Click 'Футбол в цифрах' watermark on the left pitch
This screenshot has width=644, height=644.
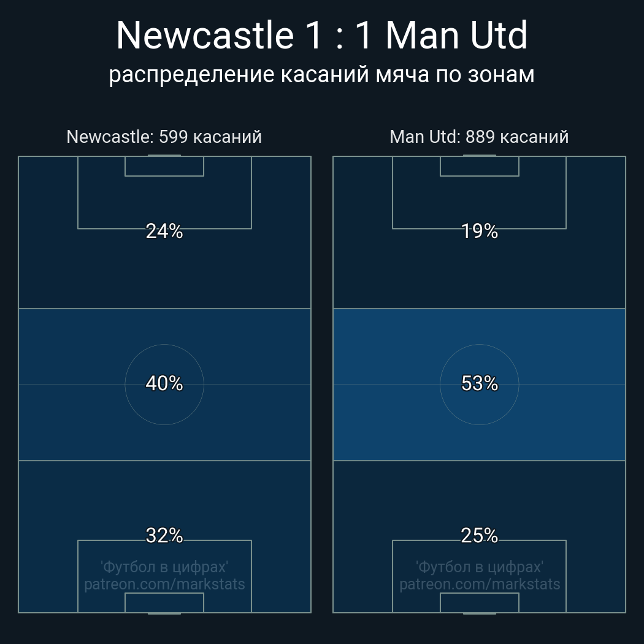[x=164, y=567]
